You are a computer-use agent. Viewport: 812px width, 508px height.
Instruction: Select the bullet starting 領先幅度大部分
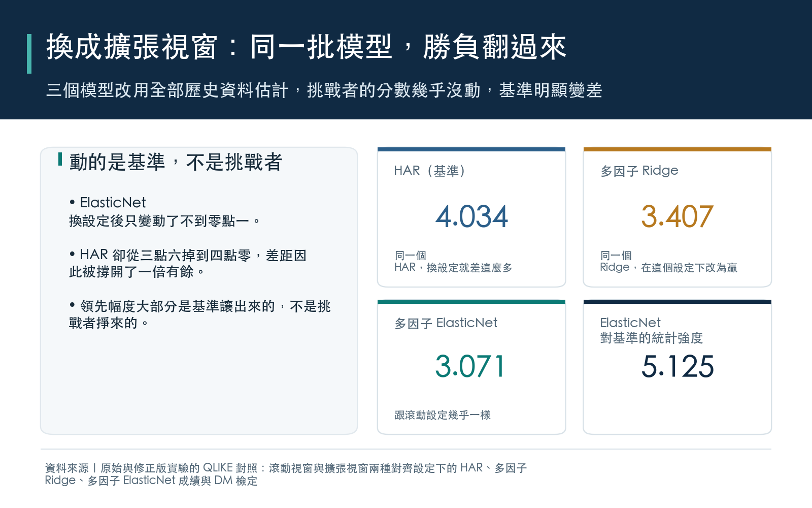[199, 314]
